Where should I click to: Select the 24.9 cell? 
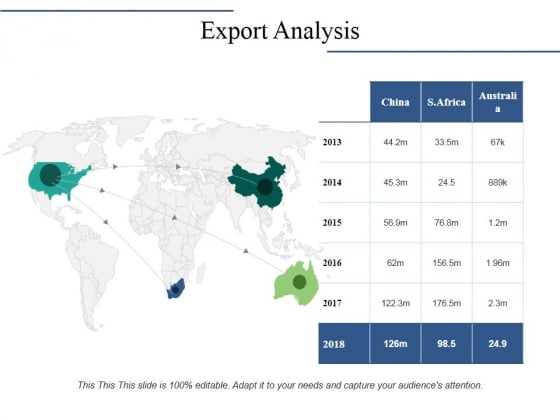tap(498, 344)
